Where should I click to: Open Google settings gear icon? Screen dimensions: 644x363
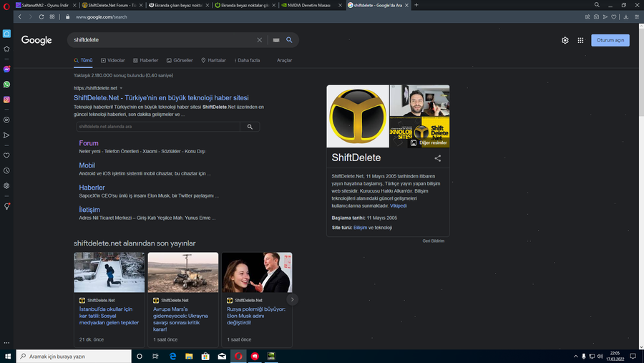click(565, 40)
